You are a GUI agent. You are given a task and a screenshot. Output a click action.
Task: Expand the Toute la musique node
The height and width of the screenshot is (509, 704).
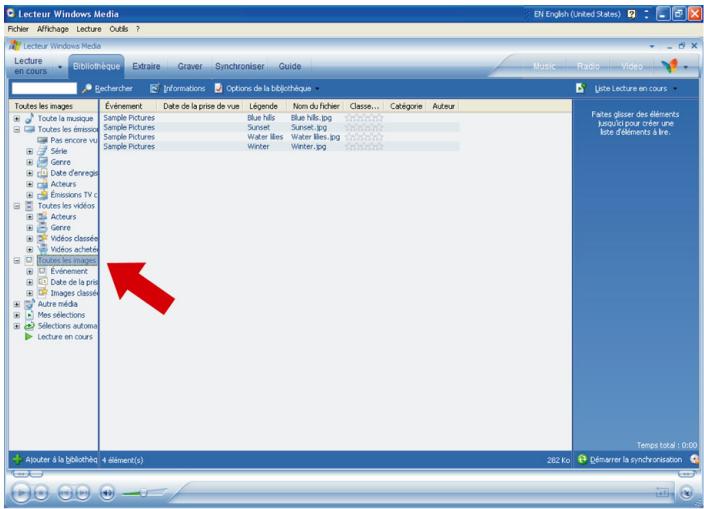[17, 118]
